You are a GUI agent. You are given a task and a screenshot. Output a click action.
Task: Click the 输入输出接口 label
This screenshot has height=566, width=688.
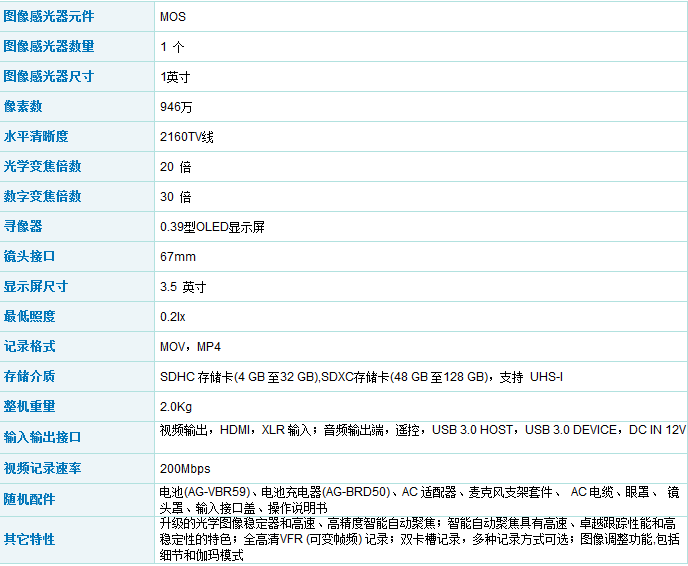(43, 438)
